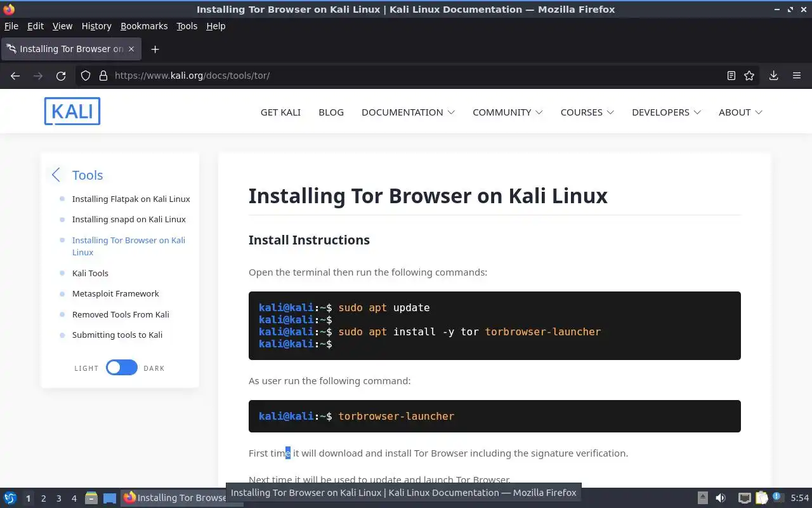
Task: Toggle the Light/Dark theme switch
Action: click(x=122, y=368)
